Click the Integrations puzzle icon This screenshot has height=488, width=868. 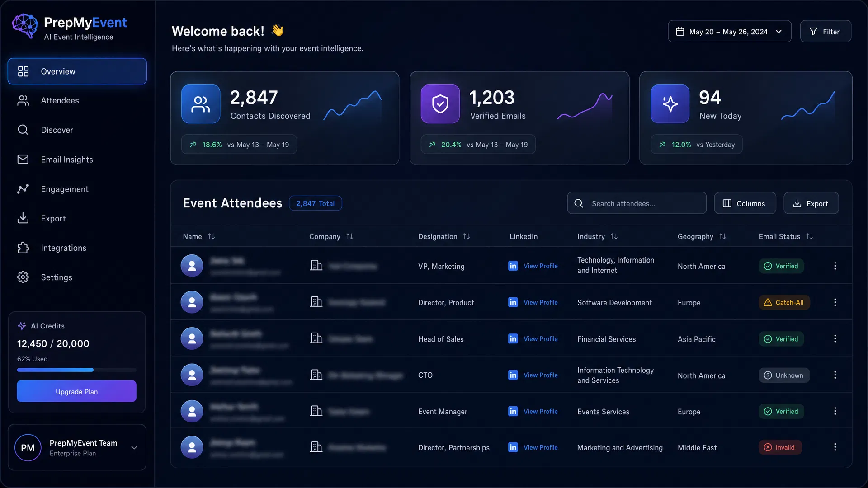[23, 248]
